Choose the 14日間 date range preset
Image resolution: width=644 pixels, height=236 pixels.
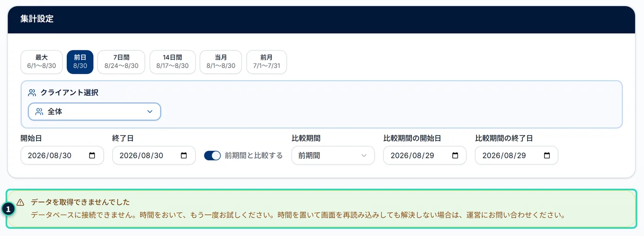[172, 62]
